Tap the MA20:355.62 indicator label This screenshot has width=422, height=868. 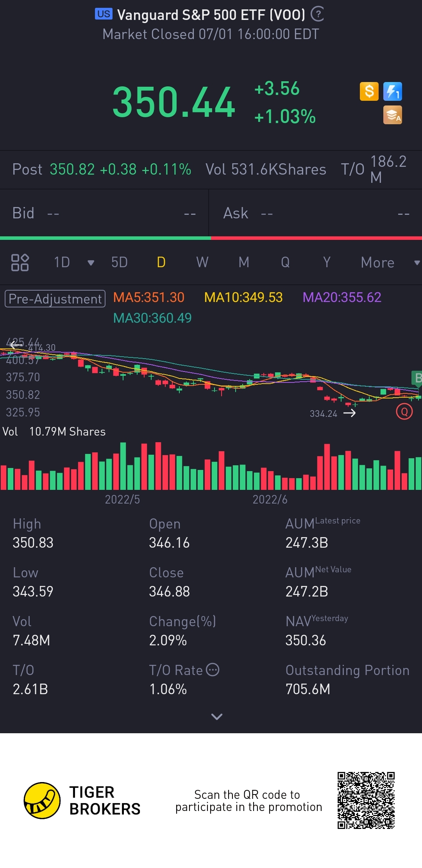342,298
